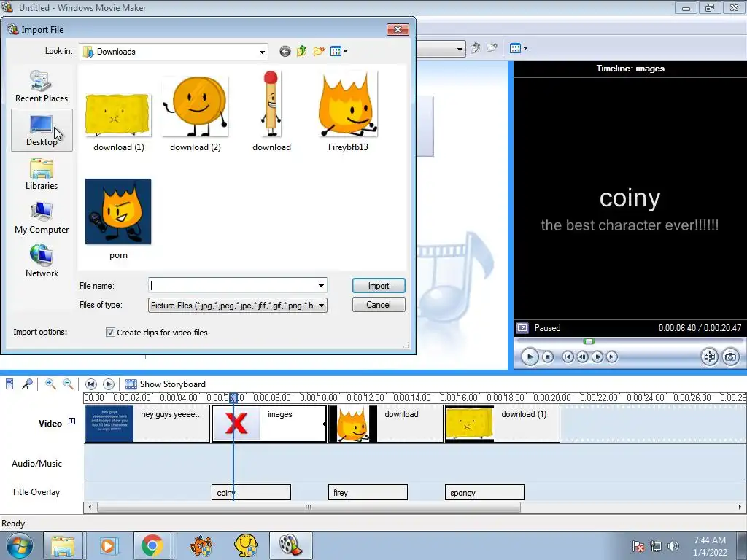Click the Cancel button
Image resolution: width=747 pixels, height=560 pixels.
(379, 305)
